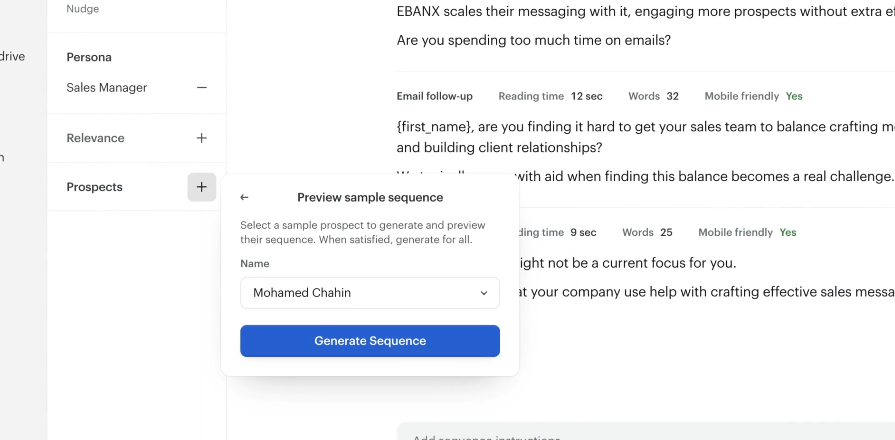Select the Email follow-up step label

coord(434,96)
